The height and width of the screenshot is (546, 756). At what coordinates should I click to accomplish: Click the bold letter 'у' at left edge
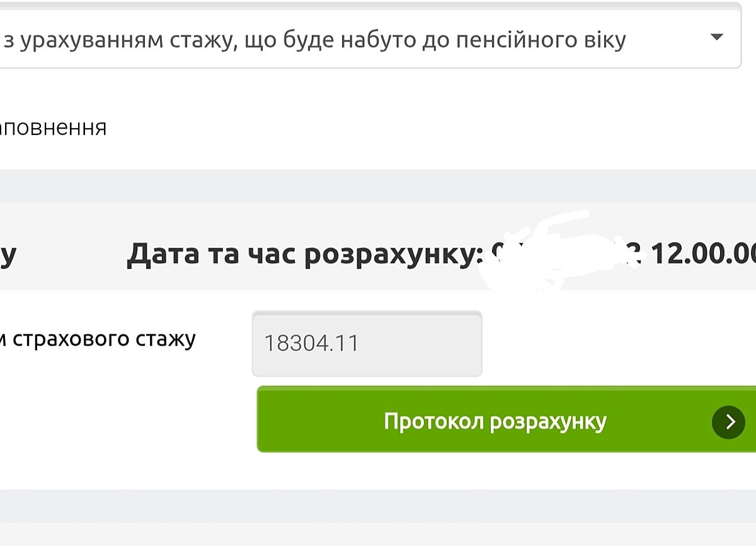coord(8,255)
